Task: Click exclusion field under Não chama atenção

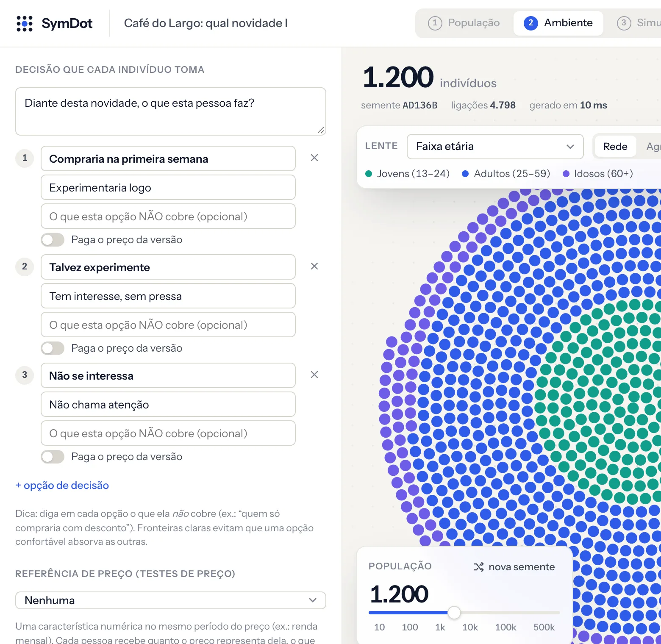Action: [168, 433]
